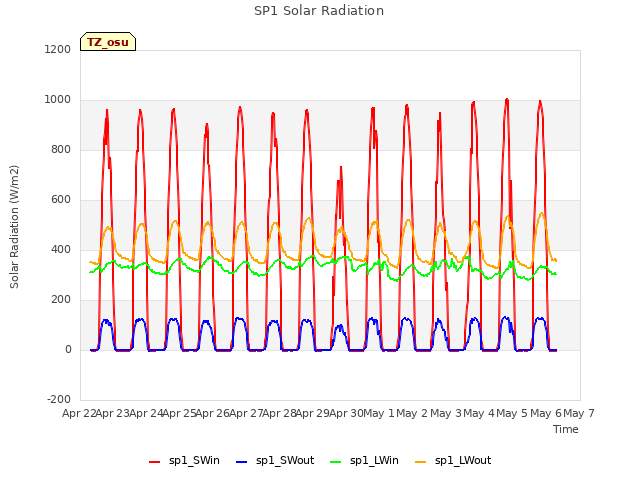Click the orange LWout peak near May 6

coord(542,213)
